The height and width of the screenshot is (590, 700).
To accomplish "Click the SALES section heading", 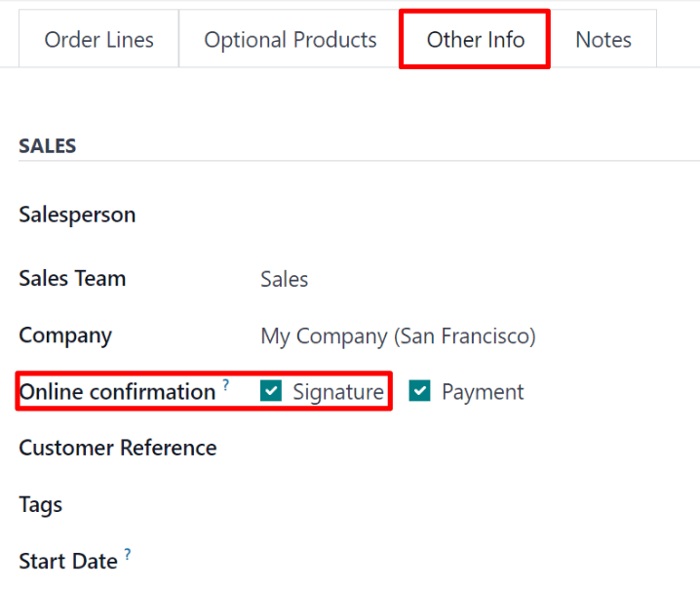I will click(x=47, y=146).
